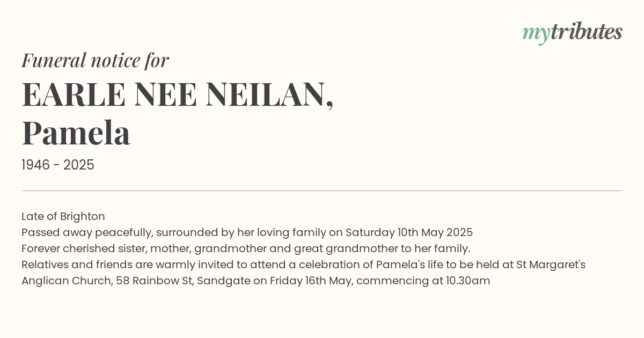Click the "Passed away peacefully" text
The image size is (644, 338).
86,233
